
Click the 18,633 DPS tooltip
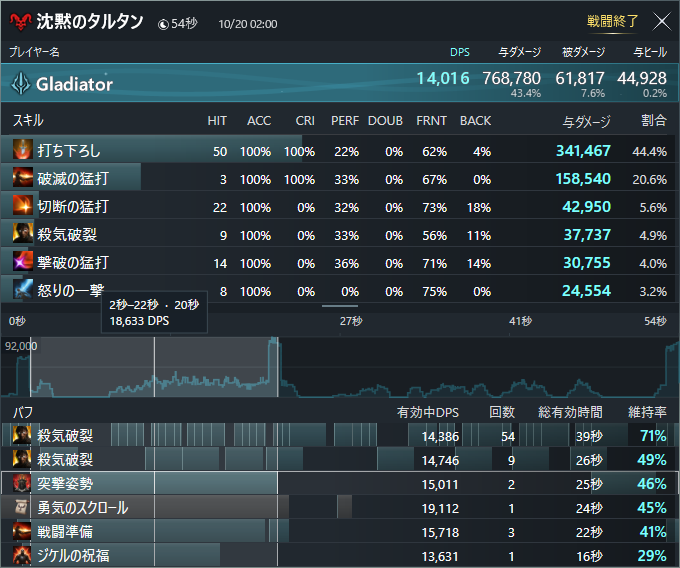[x=154, y=313]
